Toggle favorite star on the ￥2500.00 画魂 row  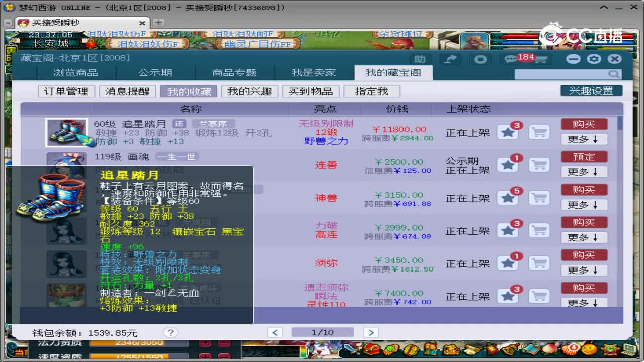point(508,165)
